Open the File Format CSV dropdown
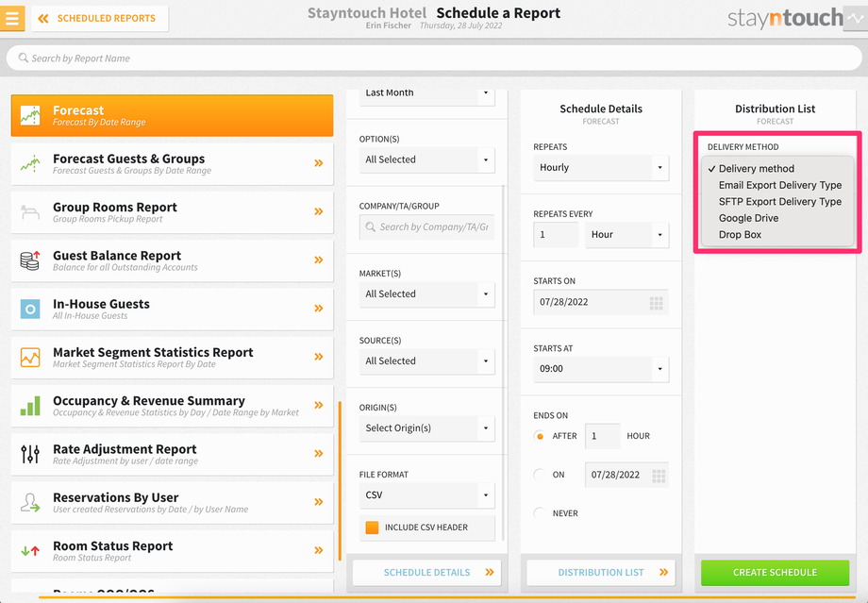Image resolution: width=868 pixels, height=603 pixels. pyautogui.click(x=426, y=495)
